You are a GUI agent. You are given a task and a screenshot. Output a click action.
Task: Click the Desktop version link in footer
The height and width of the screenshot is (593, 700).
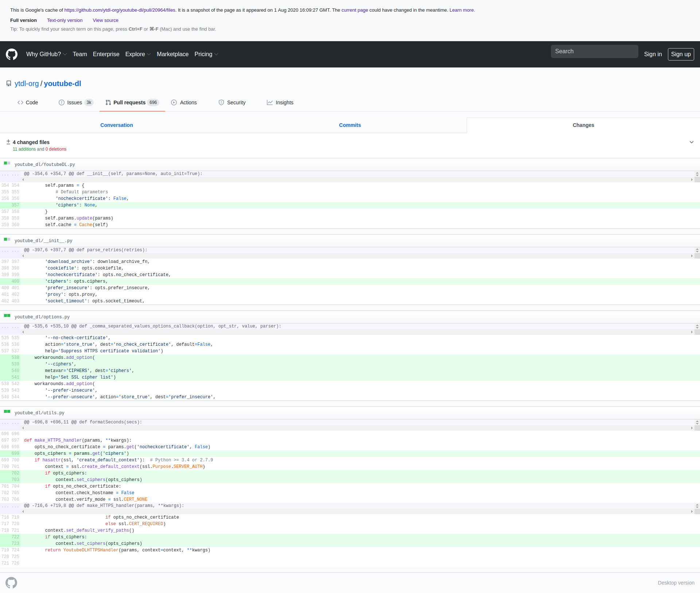tap(676, 583)
